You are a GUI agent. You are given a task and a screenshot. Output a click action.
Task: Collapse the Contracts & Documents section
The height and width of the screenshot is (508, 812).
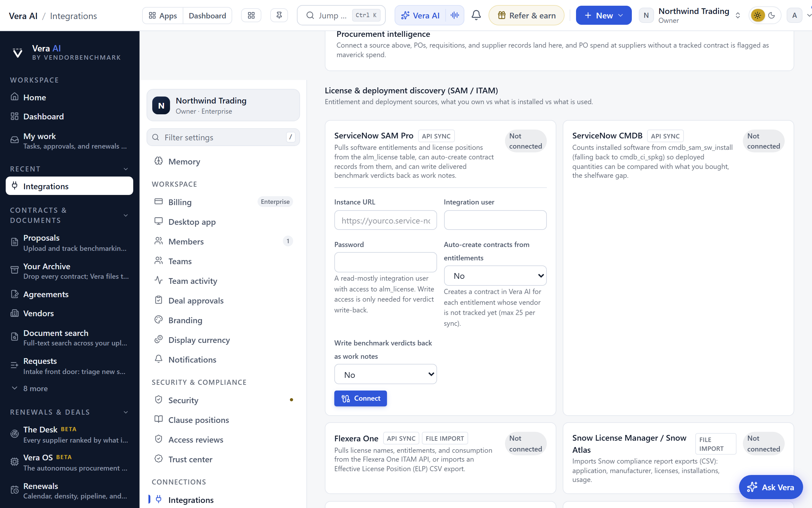(x=126, y=215)
